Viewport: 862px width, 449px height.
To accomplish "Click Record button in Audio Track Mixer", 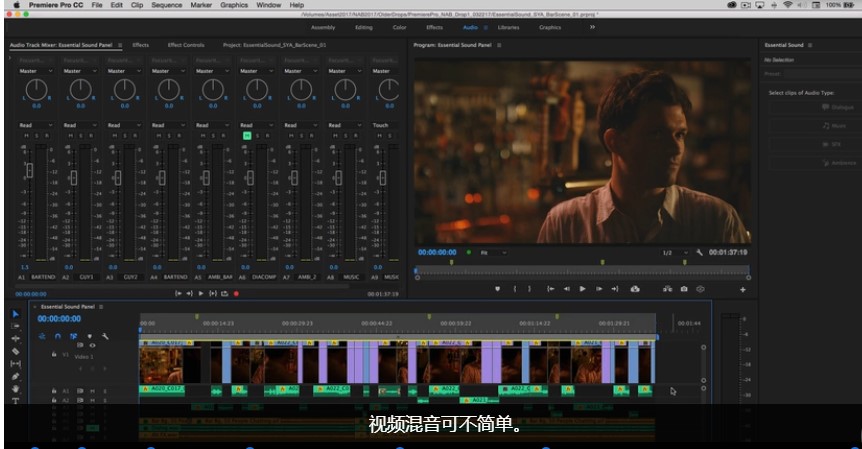I will coord(236,293).
